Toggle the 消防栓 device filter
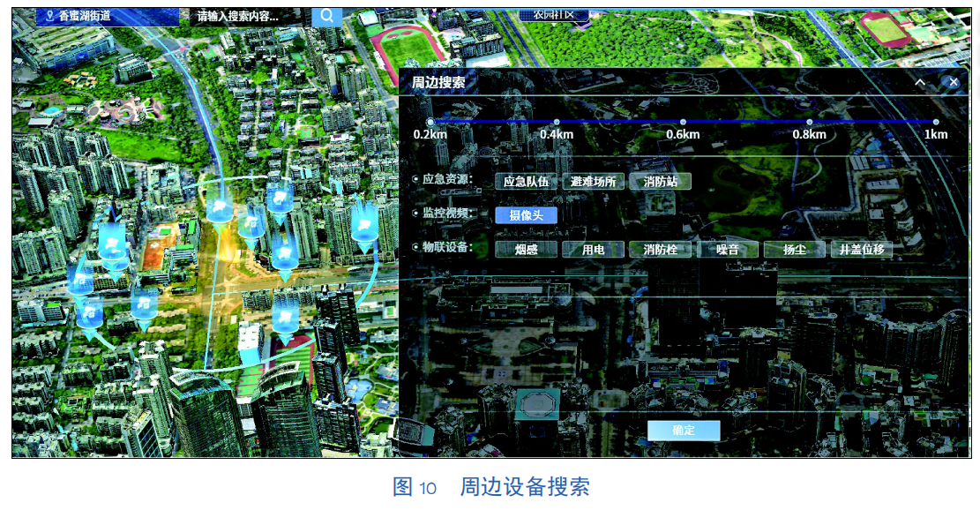The image size is (980, 510). click(x=660, y=250)
